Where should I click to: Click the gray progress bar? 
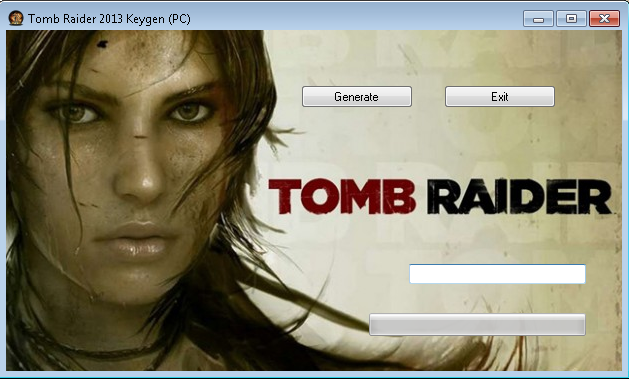coord(477,324)
